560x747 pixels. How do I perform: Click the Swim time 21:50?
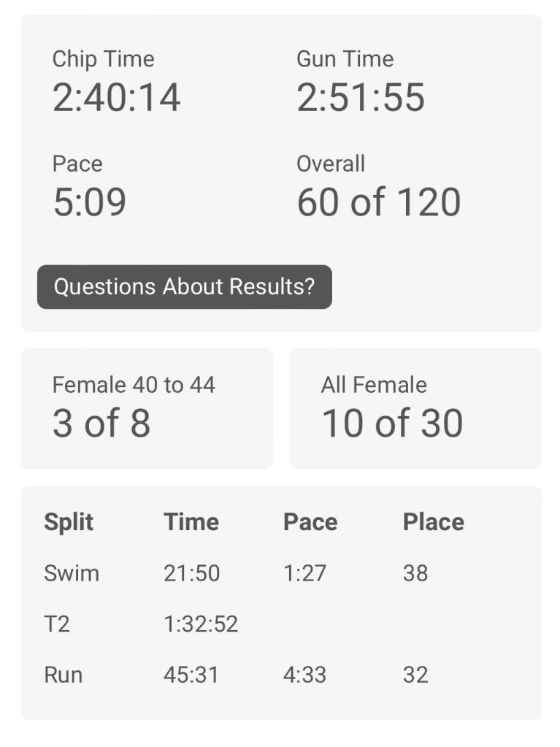(x=191, y=573)
